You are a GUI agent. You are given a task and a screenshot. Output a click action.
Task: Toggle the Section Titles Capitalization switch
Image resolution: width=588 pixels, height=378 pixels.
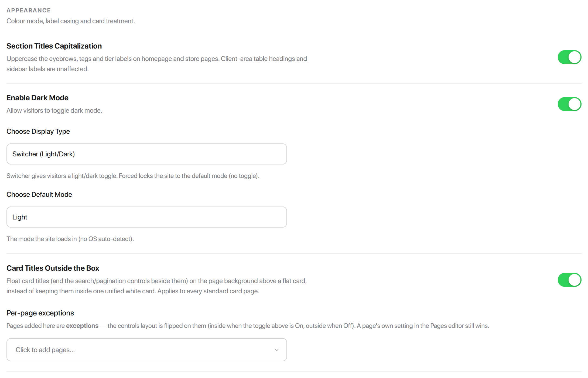tap(569, 57)
